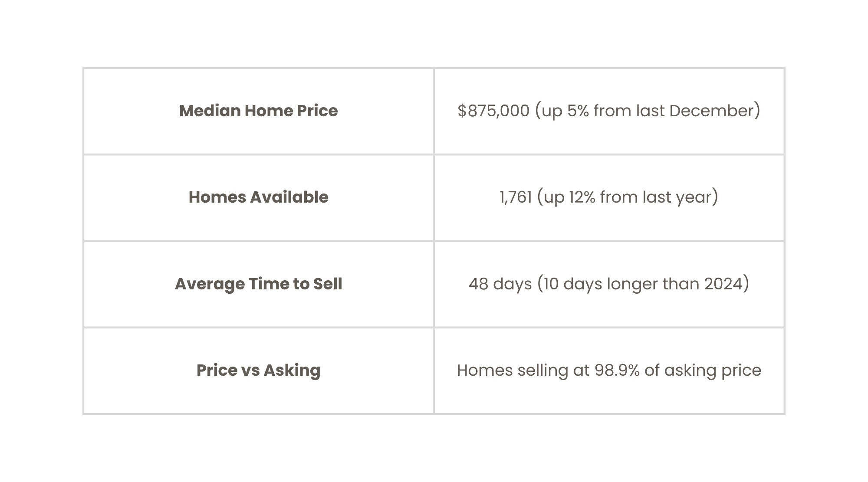Select the 1,761 homes available figure
The image size is (868, 482).
tap(516, 197)
